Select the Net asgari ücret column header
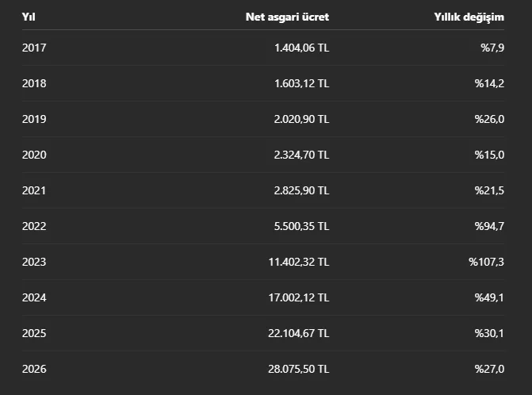The width and height of the screenshot is (532, 395). tap(287, 17)
